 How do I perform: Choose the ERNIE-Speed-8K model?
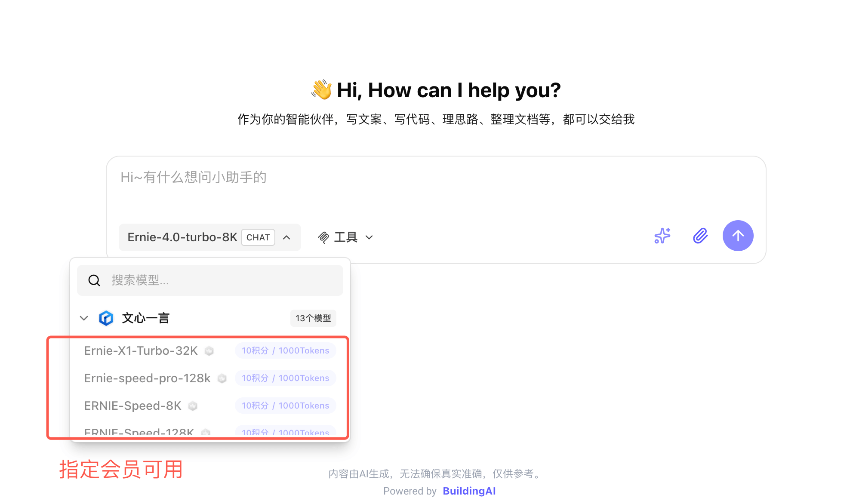132,406
